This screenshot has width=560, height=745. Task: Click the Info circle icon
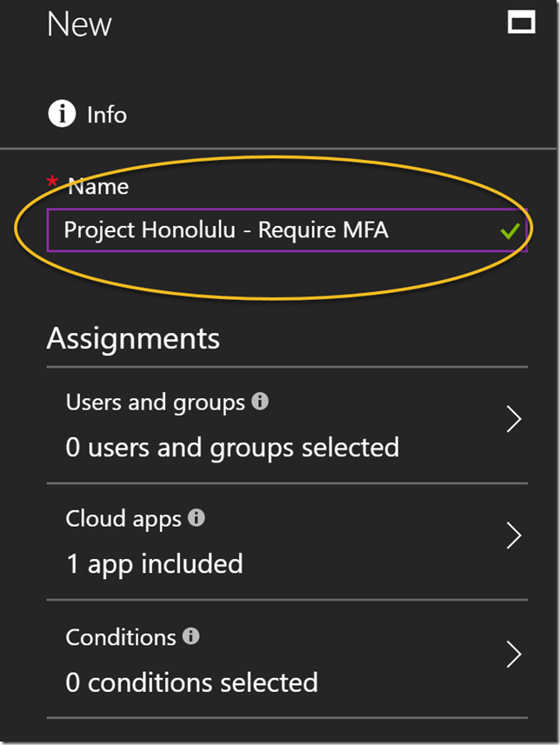click(62, 114)
